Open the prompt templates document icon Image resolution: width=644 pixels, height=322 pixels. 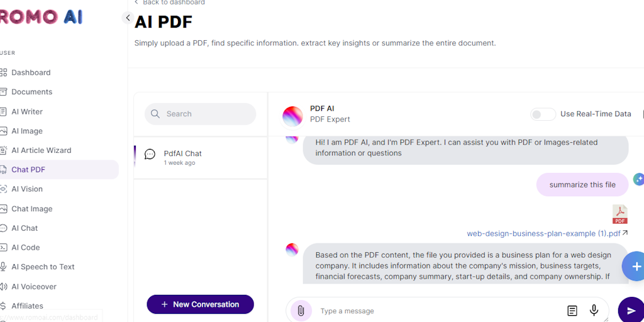pyautogui.click(x=572, y=311)
